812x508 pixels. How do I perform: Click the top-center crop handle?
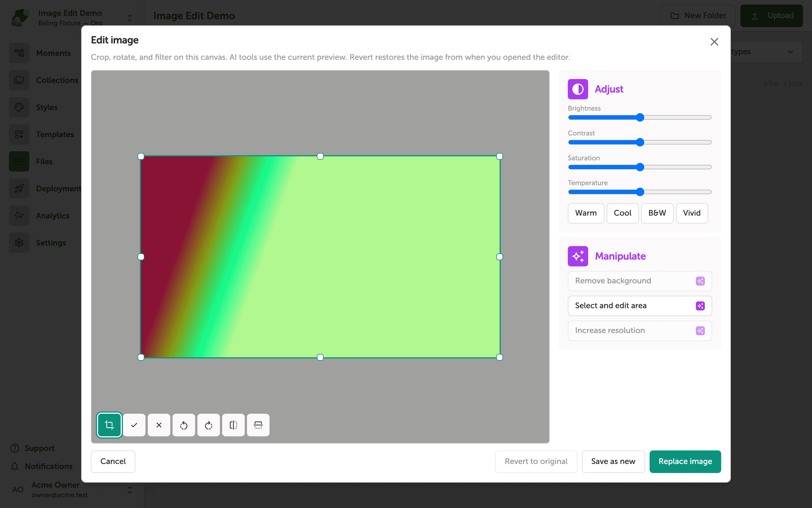(x=320, y=156)
